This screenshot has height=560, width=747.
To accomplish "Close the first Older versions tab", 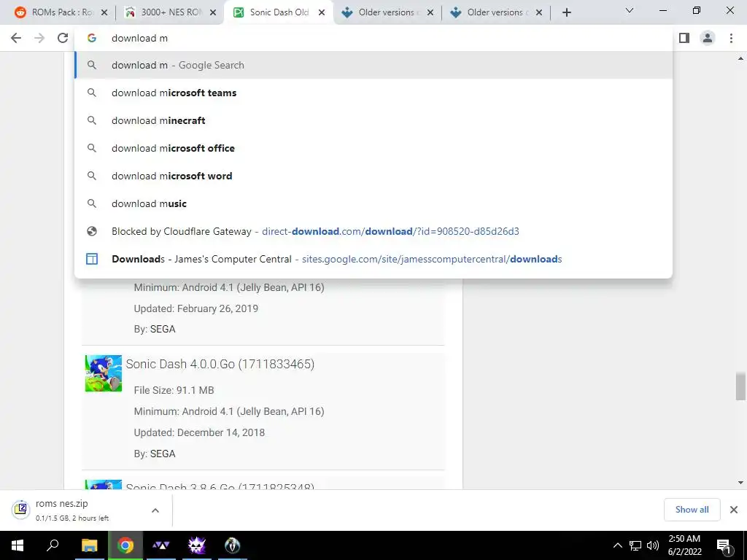I will coord(430,12).
